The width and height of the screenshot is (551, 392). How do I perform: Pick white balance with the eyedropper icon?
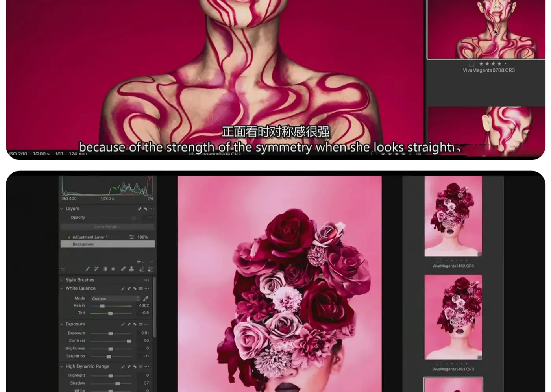146,298
